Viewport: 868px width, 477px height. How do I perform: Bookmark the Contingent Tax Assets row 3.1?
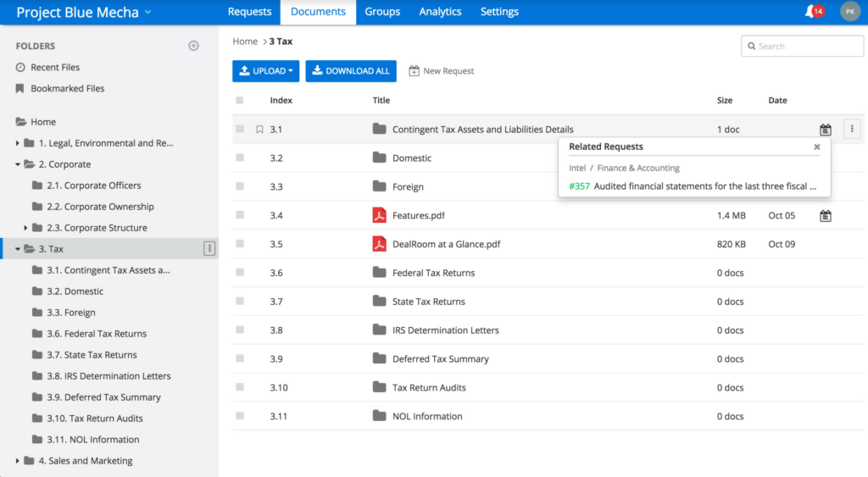259,130
